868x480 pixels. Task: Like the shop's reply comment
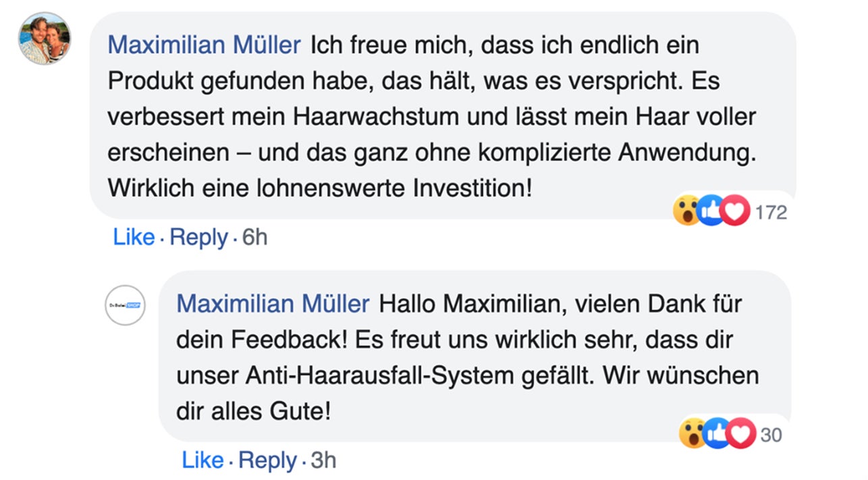(202, 460)
